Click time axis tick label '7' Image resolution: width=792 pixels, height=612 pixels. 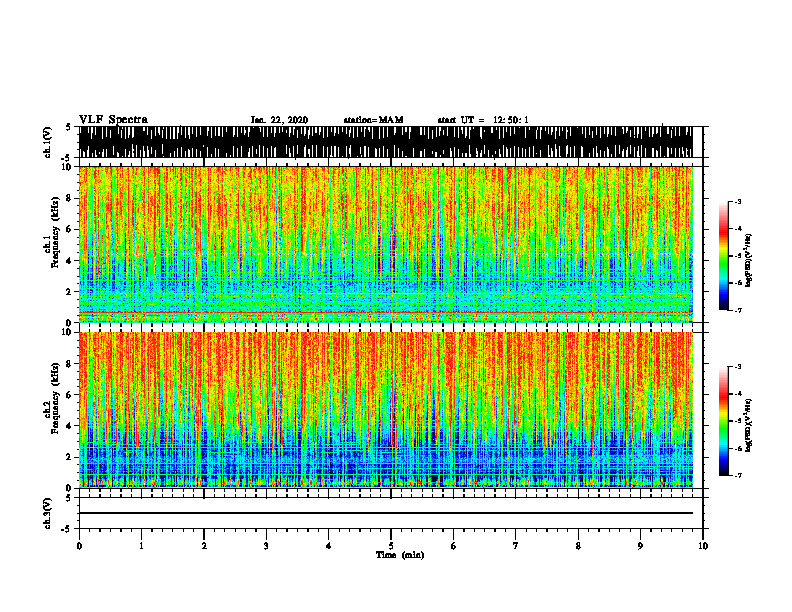coord(516,546)
